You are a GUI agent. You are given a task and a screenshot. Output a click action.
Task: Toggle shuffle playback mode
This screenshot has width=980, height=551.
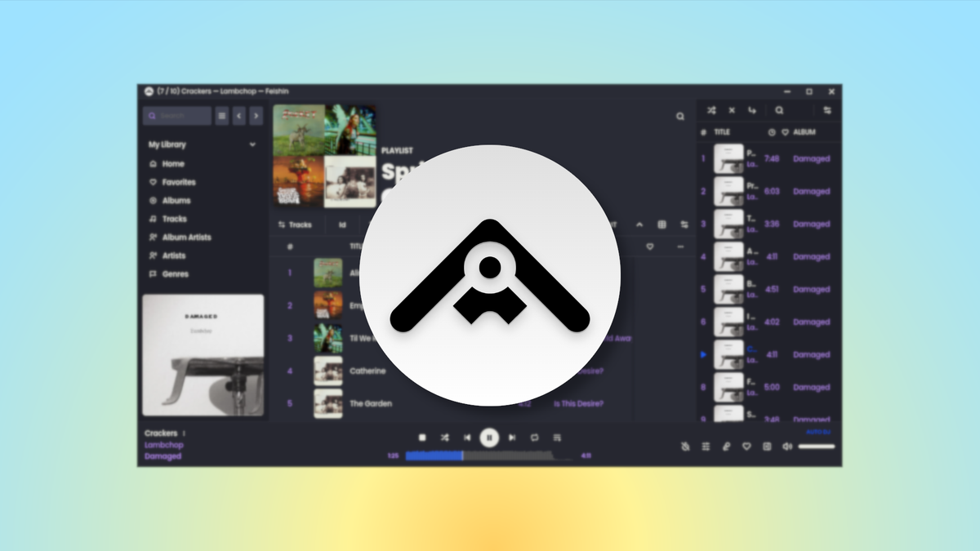[x=443, y=438]
